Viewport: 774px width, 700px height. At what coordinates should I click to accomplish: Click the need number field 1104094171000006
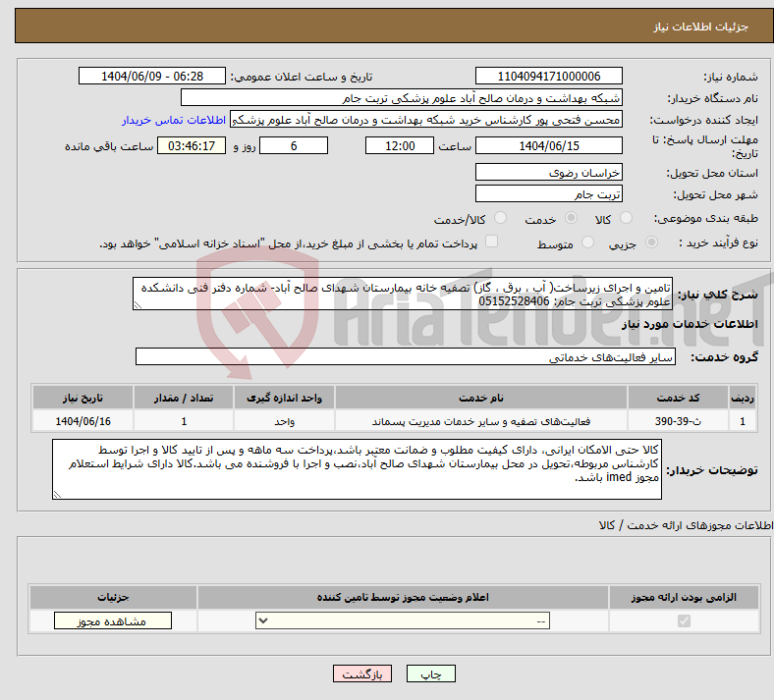[x=548, y=76]
